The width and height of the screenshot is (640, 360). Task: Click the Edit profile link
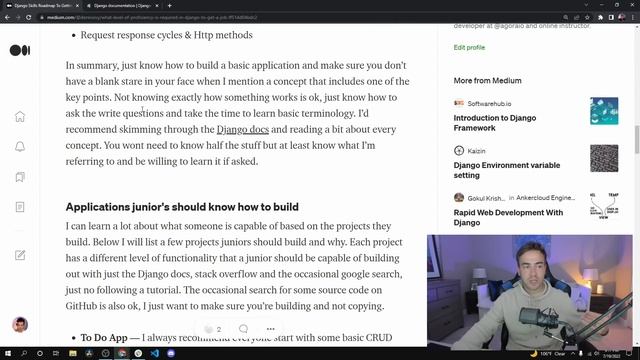469,47
